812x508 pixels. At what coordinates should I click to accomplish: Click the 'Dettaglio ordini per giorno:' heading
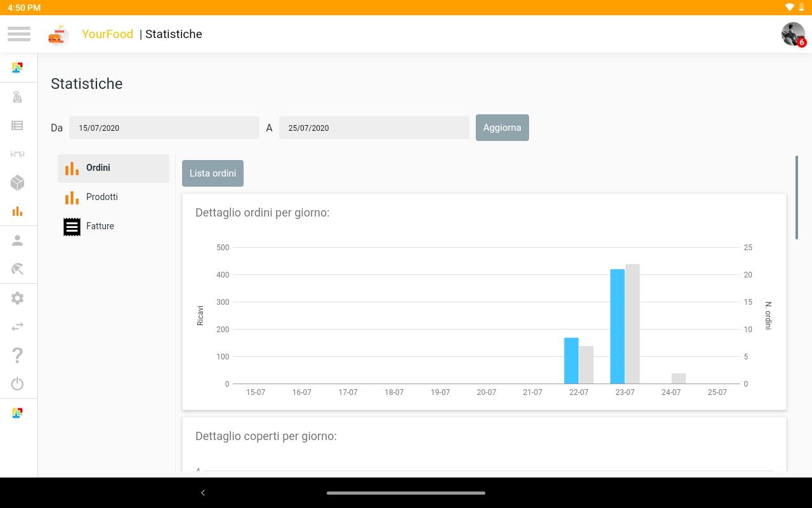[x=263, y=213]
